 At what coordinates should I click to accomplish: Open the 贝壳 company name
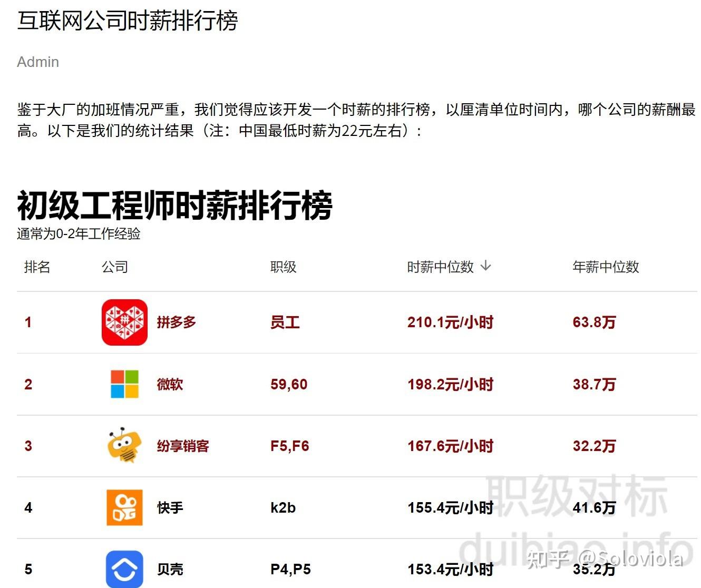click(x=170, y=570)
